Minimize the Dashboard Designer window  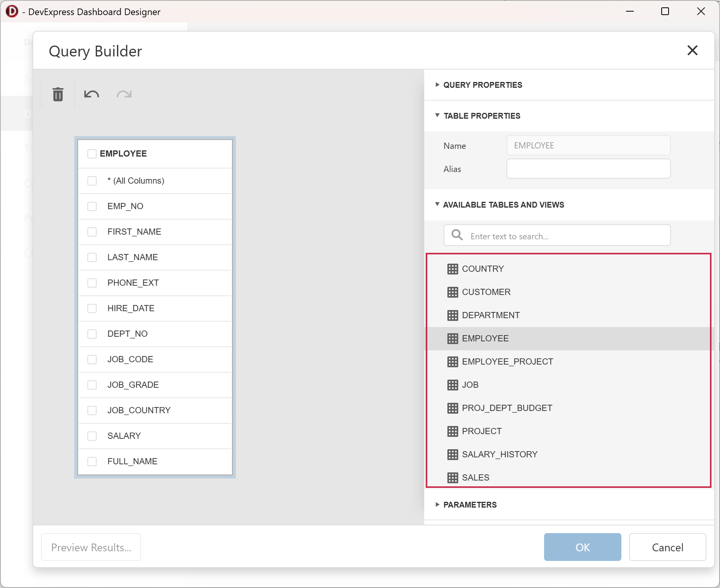pyautogui.click(x=630, y=11)
